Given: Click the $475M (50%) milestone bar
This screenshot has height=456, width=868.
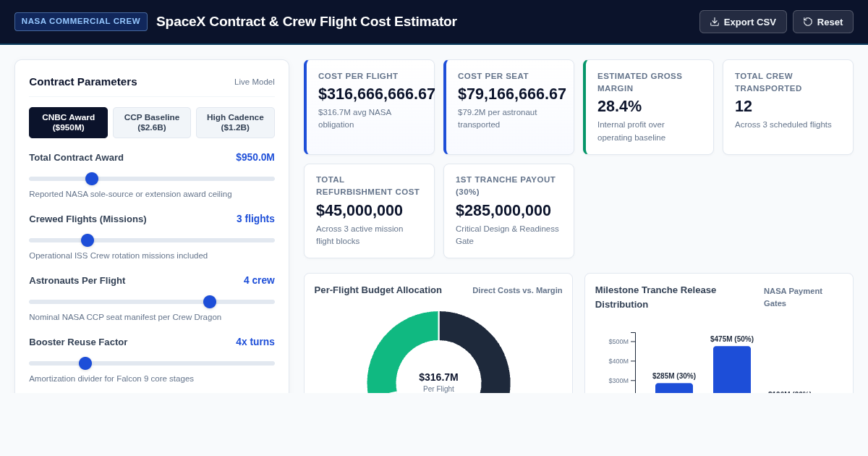Looking at the screenshot, I should [x=732, y=370].
